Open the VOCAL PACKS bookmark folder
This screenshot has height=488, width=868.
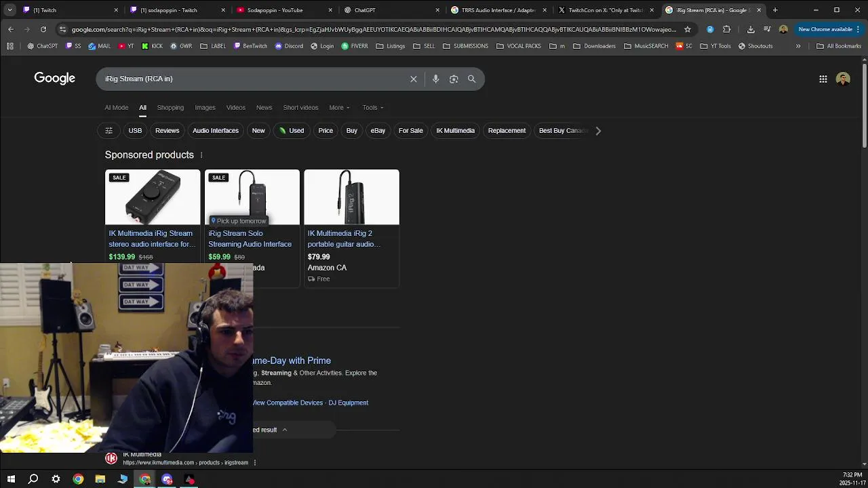click(x=519, y=46)
